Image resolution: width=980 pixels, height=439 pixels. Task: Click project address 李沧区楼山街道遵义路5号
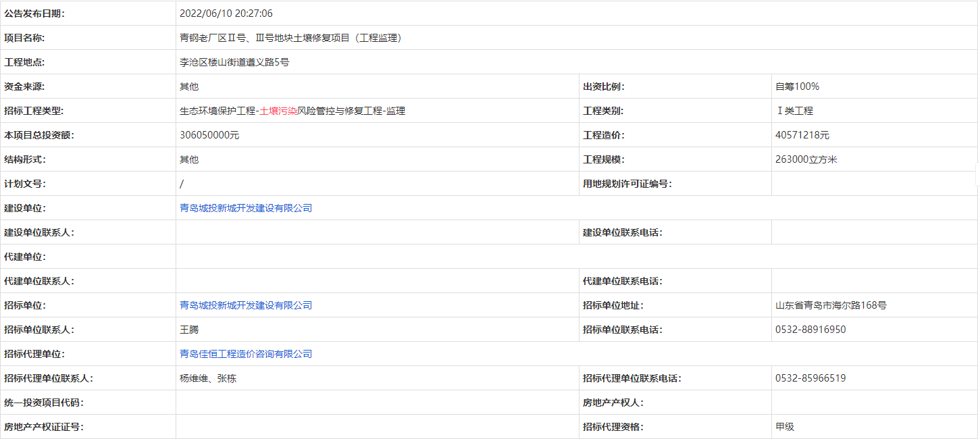234,62
